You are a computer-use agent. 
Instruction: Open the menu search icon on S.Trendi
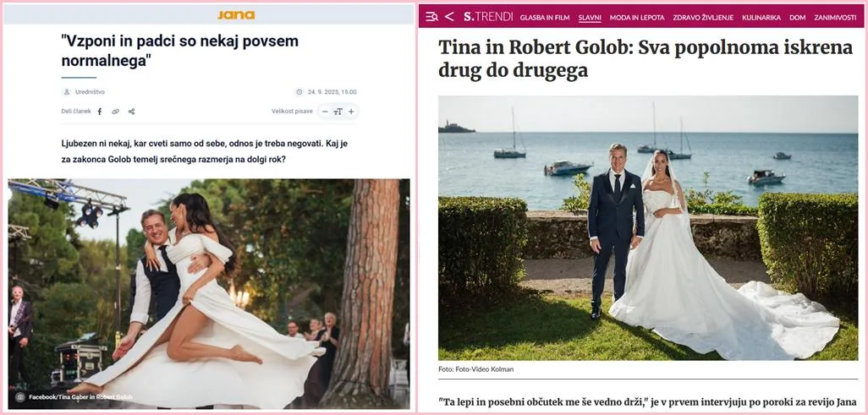(431, 17)
